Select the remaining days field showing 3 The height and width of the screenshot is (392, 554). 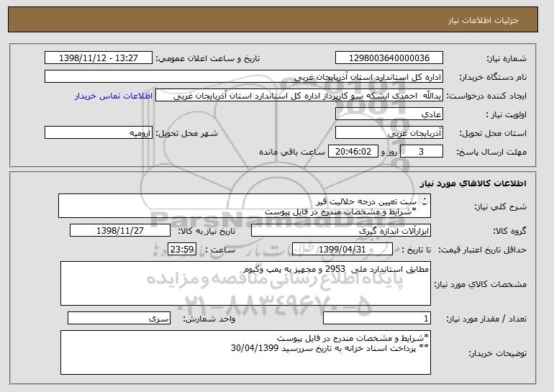coord(421,152)
